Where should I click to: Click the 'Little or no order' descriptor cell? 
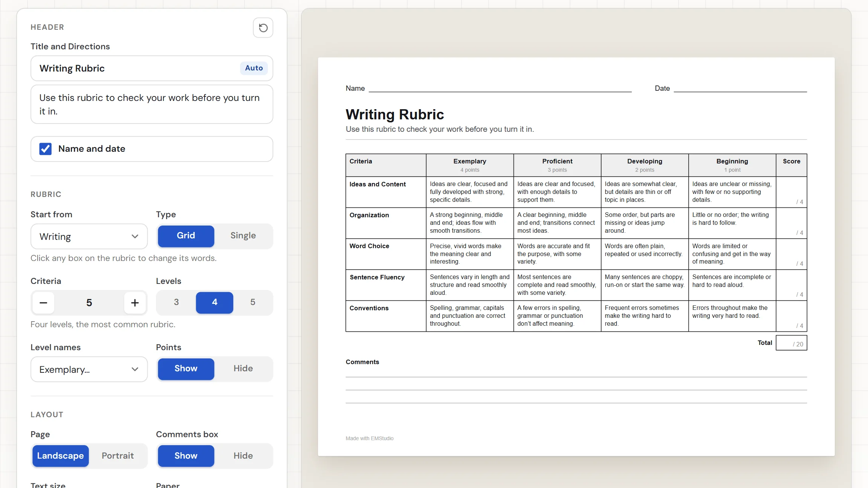(x=732, y=223)
